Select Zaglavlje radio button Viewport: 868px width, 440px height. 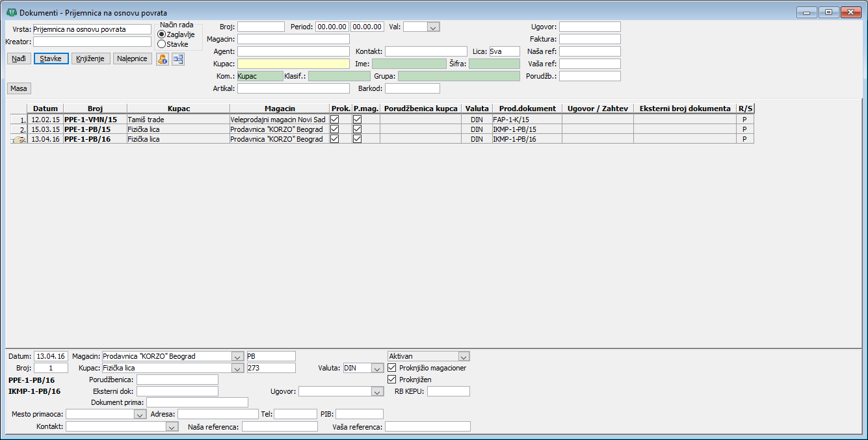pos(161,34)
